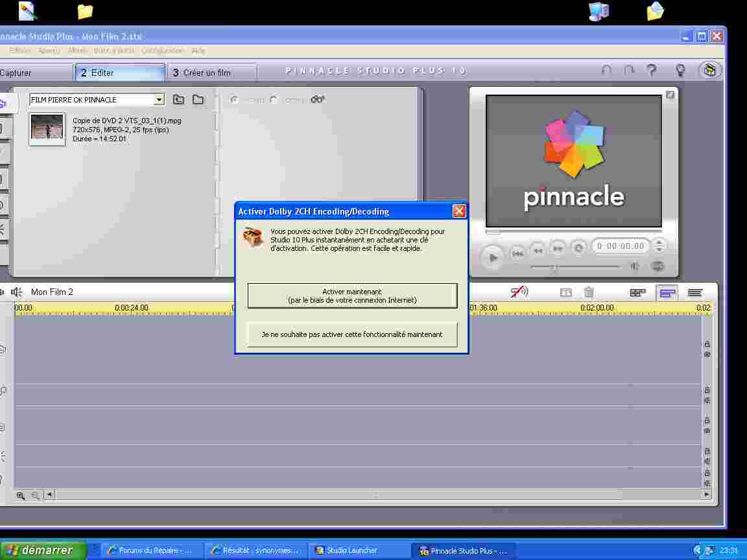Click the player volume icon
This screenshot has width=747, height=560.
[635, 266]
